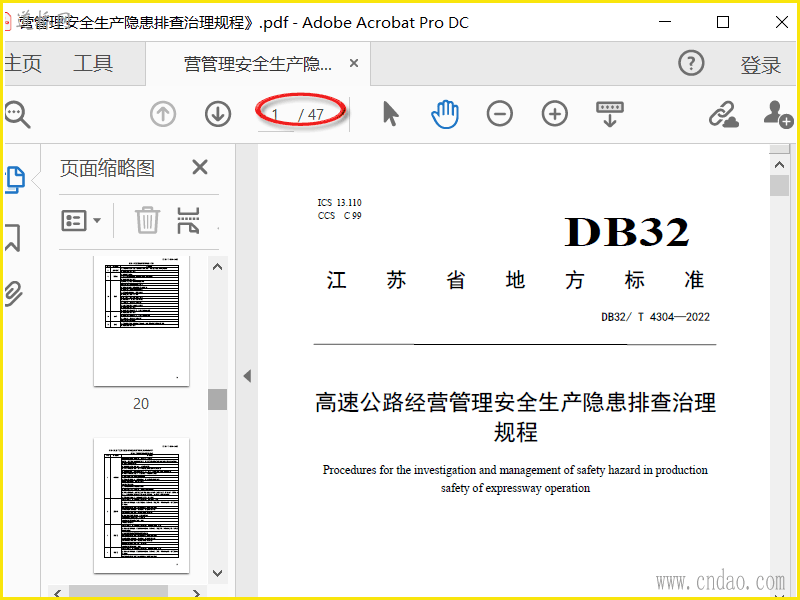Close the document tab
This screenshot has height=600, width=800.
[x=354, y=63]
